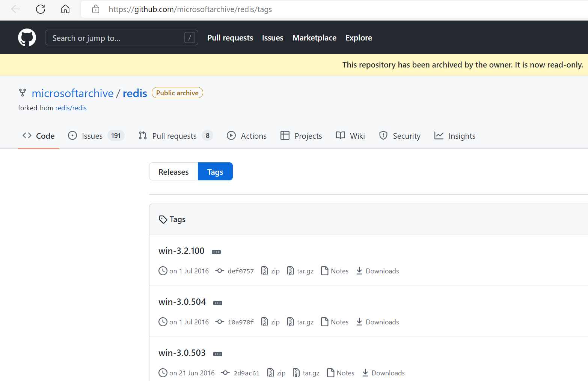The image size is (588, 381).
Task: Open Issues in the top navigation bar
Action: (273, 38)
